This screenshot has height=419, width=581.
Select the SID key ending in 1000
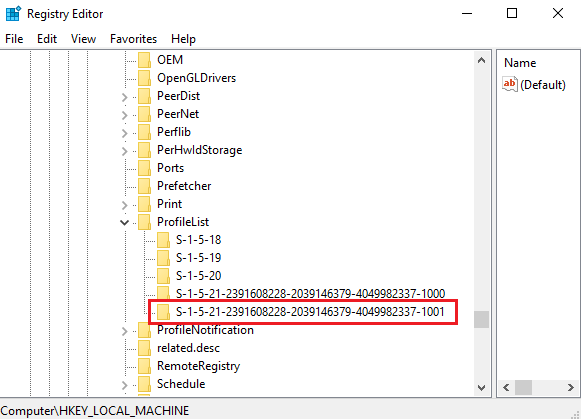click(310, 294)
